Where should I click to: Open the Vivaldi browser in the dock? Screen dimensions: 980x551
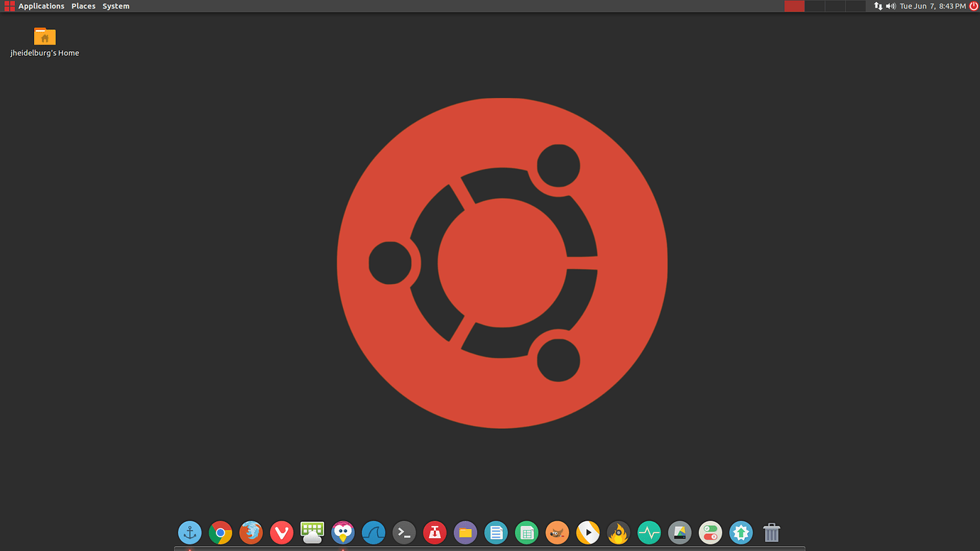pos(281,532)
